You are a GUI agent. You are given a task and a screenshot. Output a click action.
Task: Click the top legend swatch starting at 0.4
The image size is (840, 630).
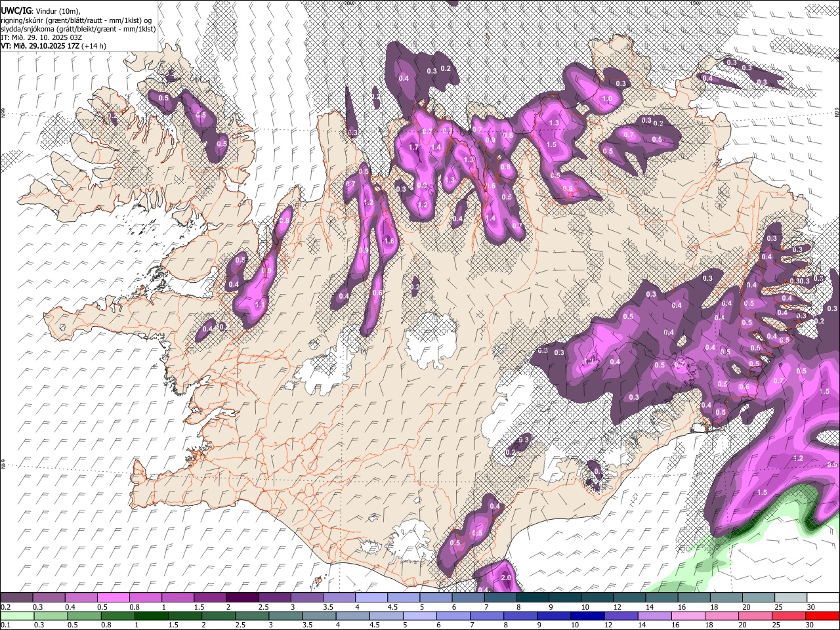[81, 597]
